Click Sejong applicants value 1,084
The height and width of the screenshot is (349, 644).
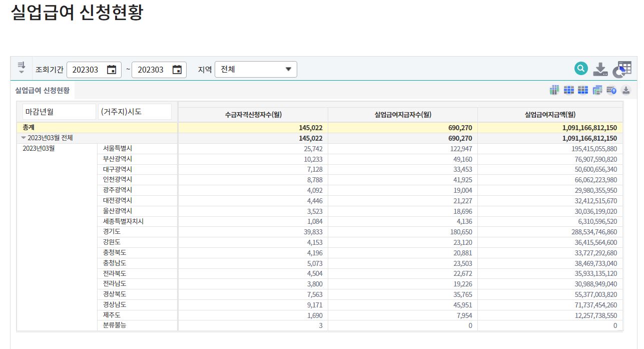[315, 221]
